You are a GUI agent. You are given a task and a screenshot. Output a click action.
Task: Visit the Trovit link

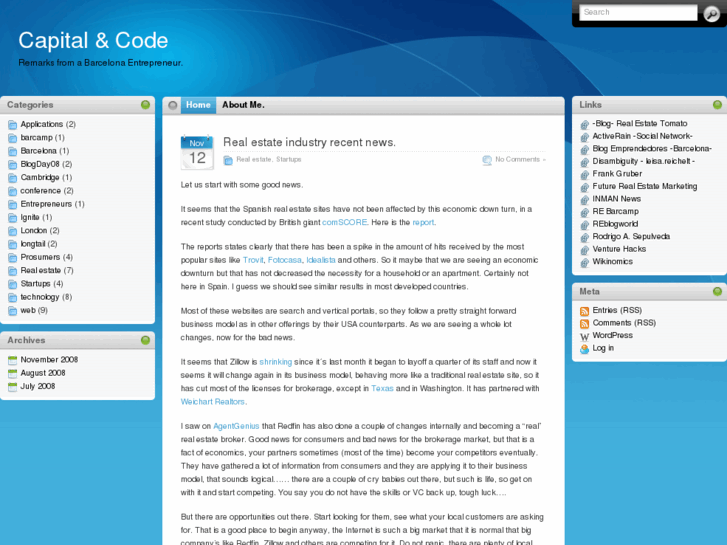point(253,260)
